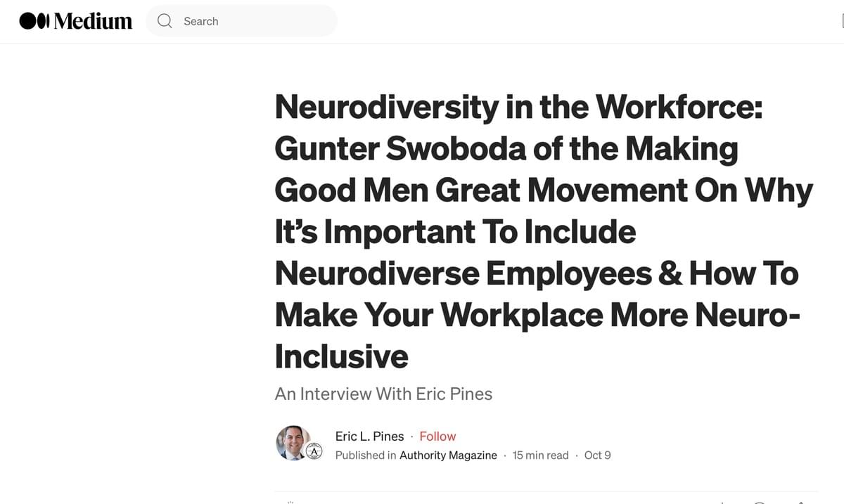Click the Published in label
This screenshot has width=844, height=504.
click(366, 455)
